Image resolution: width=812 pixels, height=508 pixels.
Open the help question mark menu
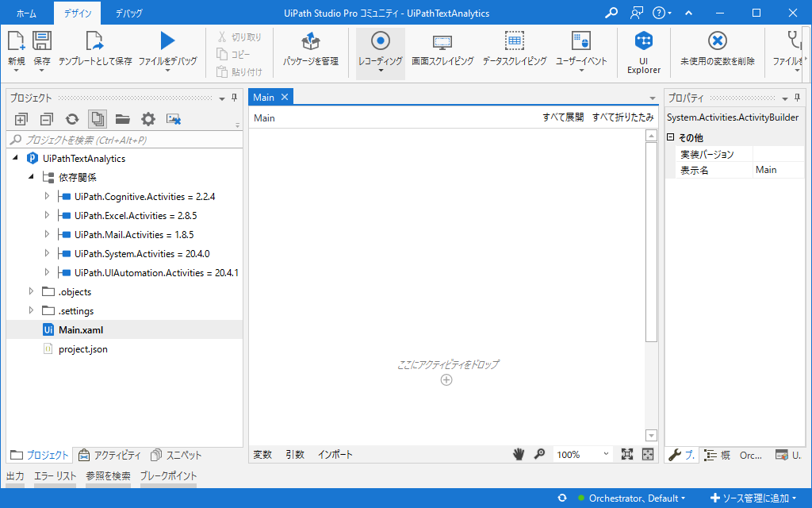point(661,13)
